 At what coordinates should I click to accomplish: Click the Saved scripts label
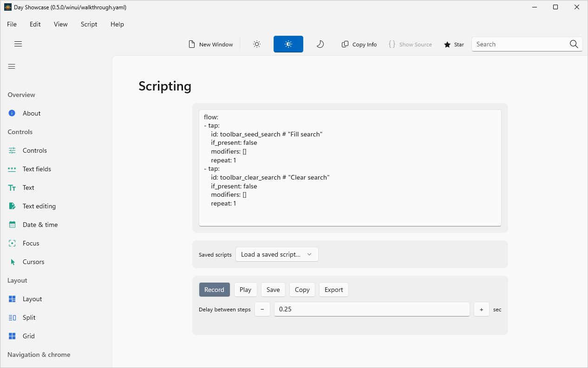point(215,255)
